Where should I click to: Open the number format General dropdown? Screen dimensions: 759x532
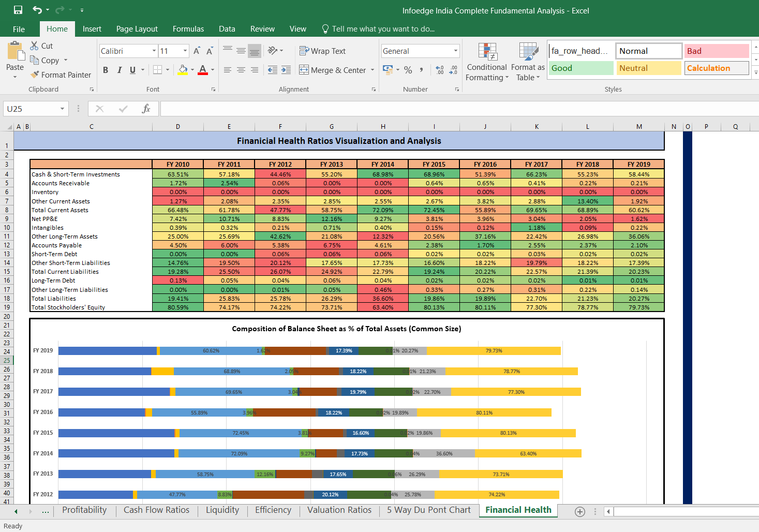(456, 51)
